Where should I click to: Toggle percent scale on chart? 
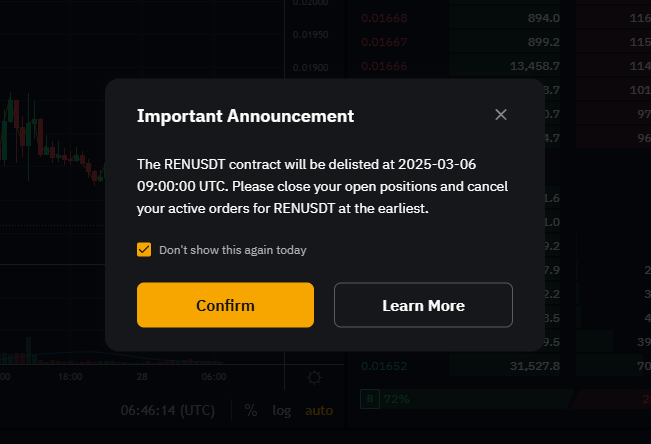[251, 410]
